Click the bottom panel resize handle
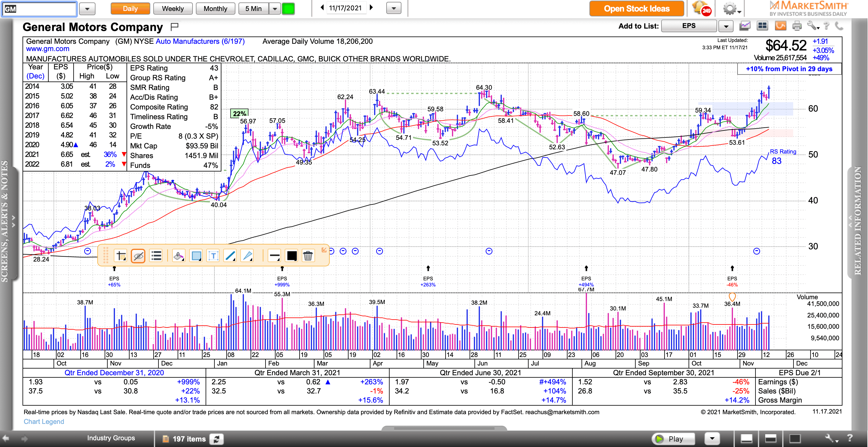Image resolution: width=868 pixels, height=447 pixels. [444, 428]
